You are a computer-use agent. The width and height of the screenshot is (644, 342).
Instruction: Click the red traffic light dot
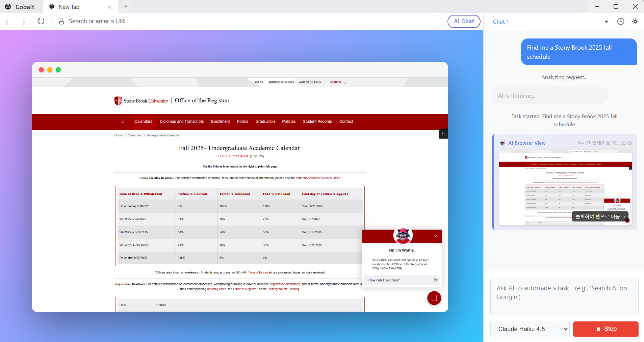click(x=42, y=70)
